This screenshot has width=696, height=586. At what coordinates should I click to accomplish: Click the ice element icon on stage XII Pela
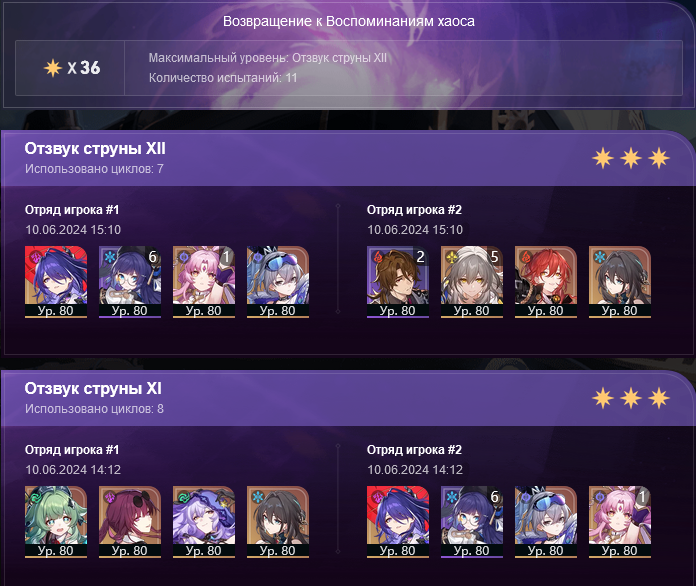(x=110, y=257)
